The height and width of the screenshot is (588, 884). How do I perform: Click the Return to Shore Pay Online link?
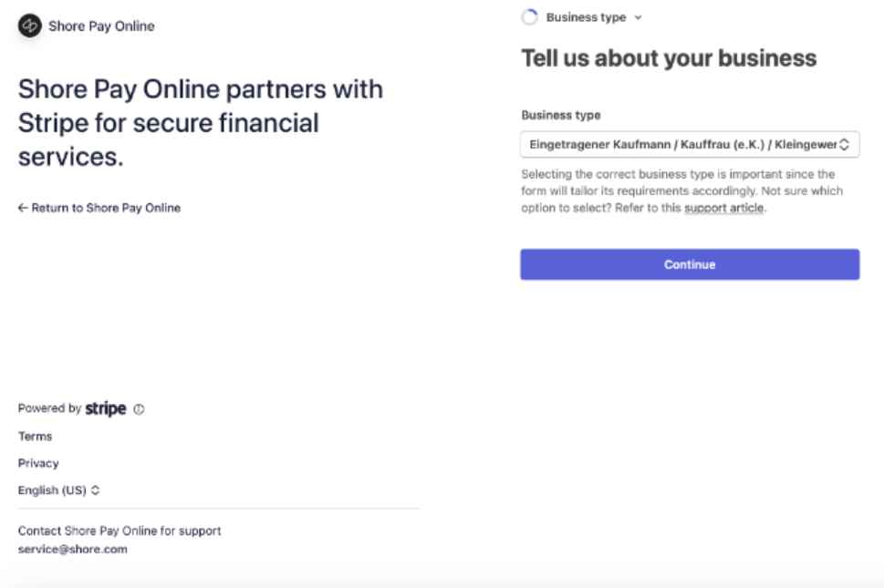106,208
